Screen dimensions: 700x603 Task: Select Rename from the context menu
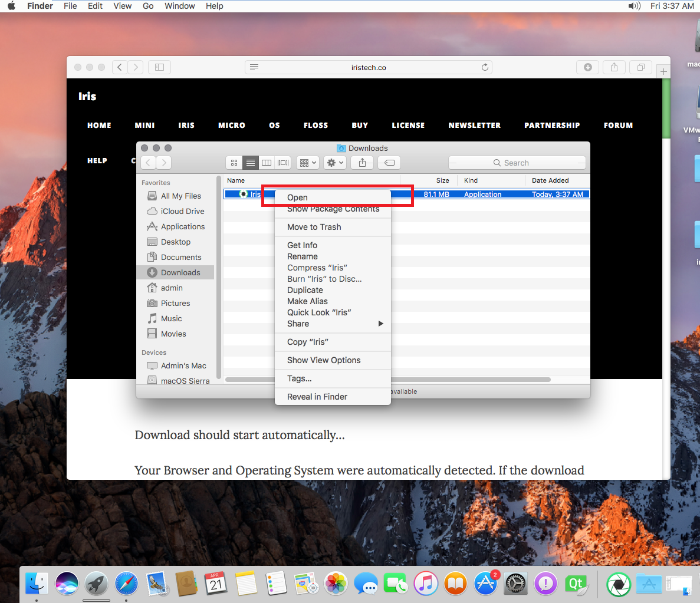pos(333,256)
